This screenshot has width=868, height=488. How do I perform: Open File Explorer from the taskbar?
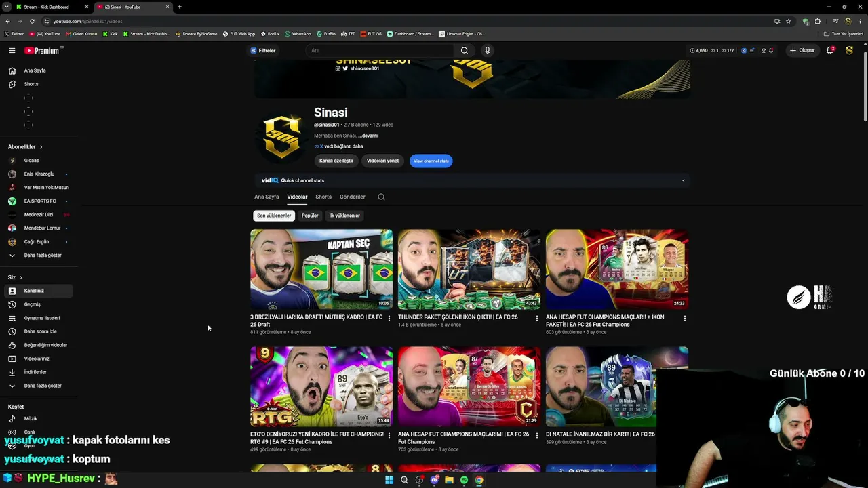tap(449, 480)
